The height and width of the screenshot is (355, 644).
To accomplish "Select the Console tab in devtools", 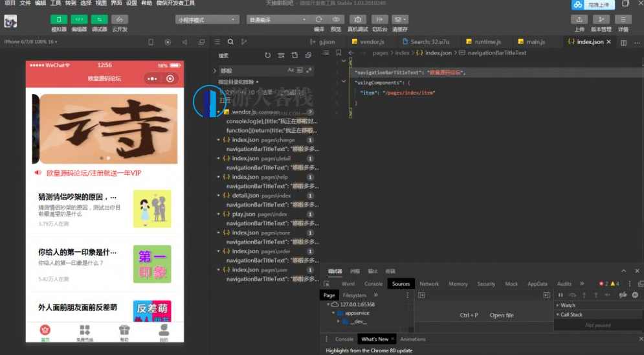I will (373, 284).
